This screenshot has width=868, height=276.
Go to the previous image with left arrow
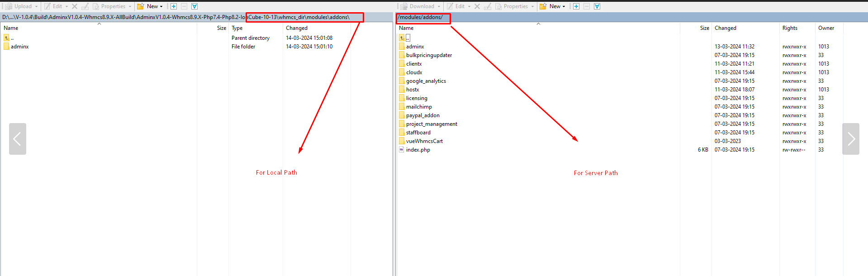pos(18,139)
